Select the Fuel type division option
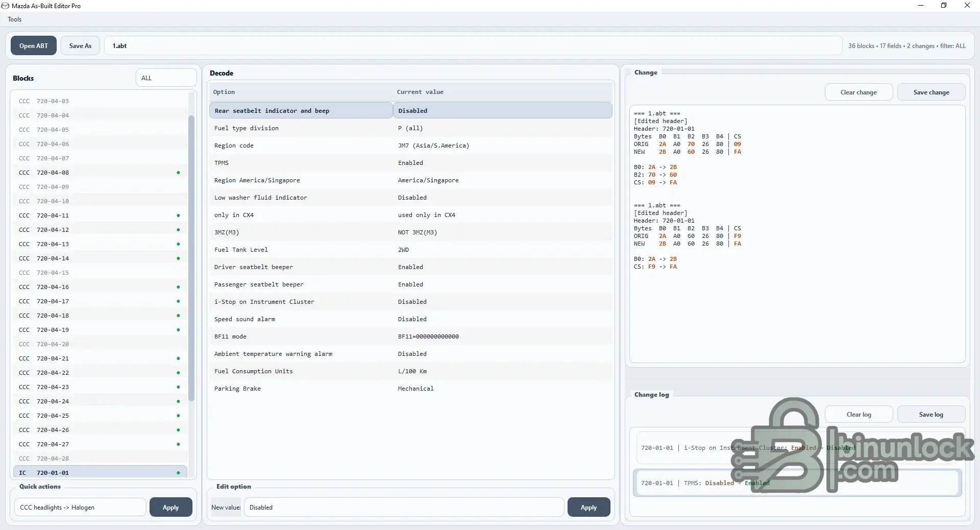Viewport: 980px width, 530px height. tap(410, 128)
